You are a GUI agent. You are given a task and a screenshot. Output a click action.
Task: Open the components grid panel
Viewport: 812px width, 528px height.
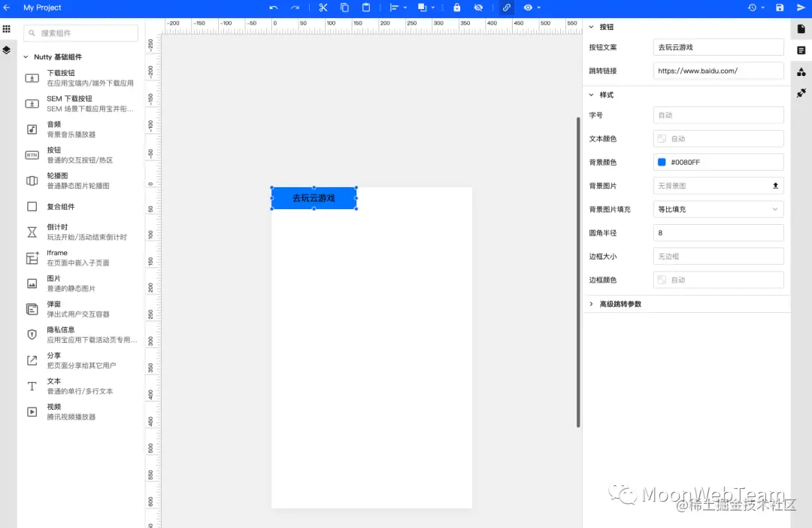pos(7,29)
